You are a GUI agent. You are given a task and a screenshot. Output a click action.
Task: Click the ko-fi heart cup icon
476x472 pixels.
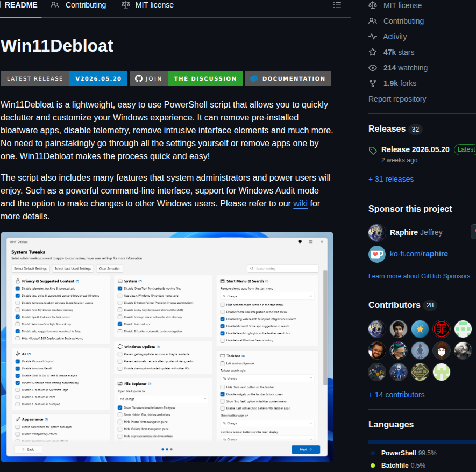[x=376, y=254]
